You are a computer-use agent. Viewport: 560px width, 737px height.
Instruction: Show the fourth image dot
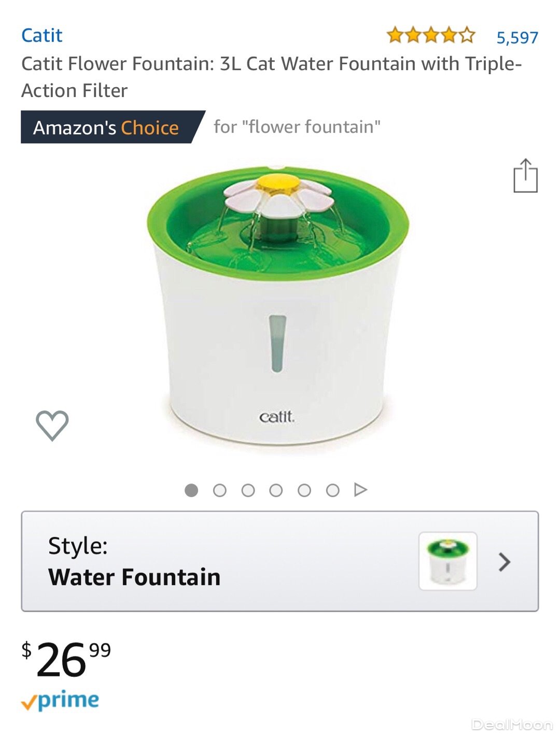[x=276, y=490]
